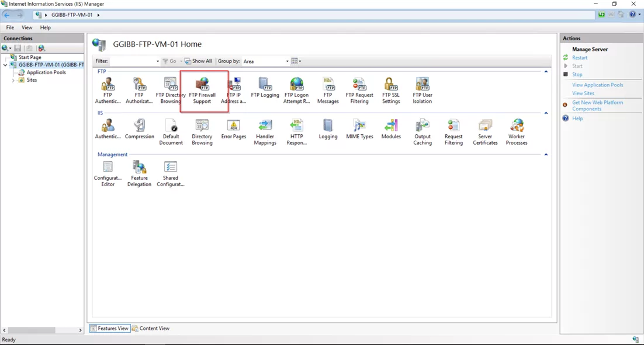Open Default Document feature
Image resolution: width=644 pixels, height=345 pixels.
click(x=171, y=132)
